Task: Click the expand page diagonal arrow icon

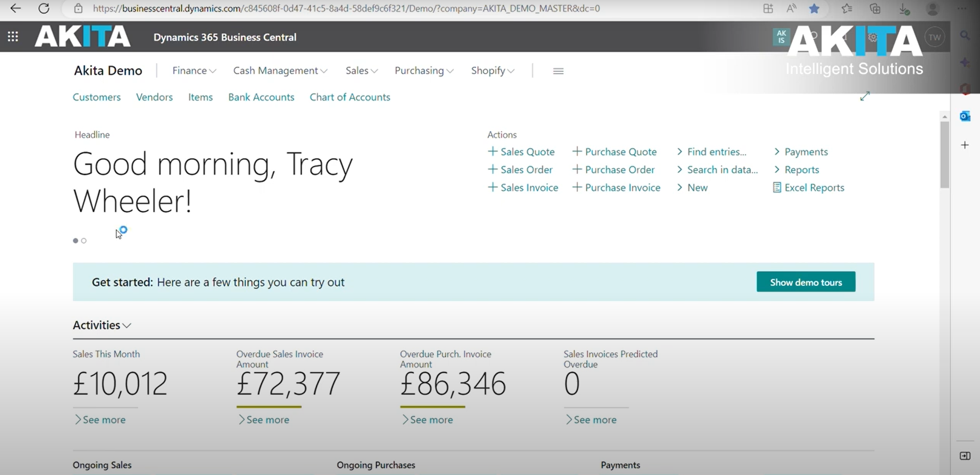Action: click(x=865, y=96)
